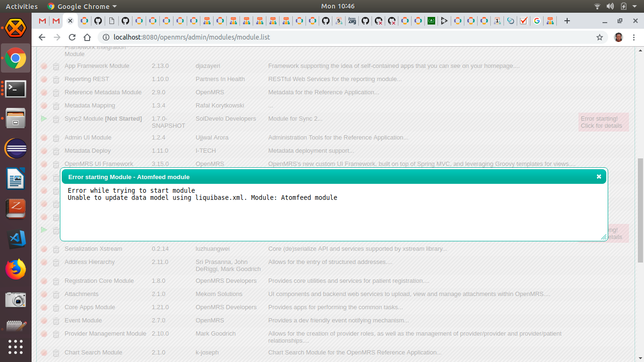Viewport: 644px width, 362px height.
Task: Click the 'Sync2 Module [Not Started]' name
Action: [x=103, y=119]
